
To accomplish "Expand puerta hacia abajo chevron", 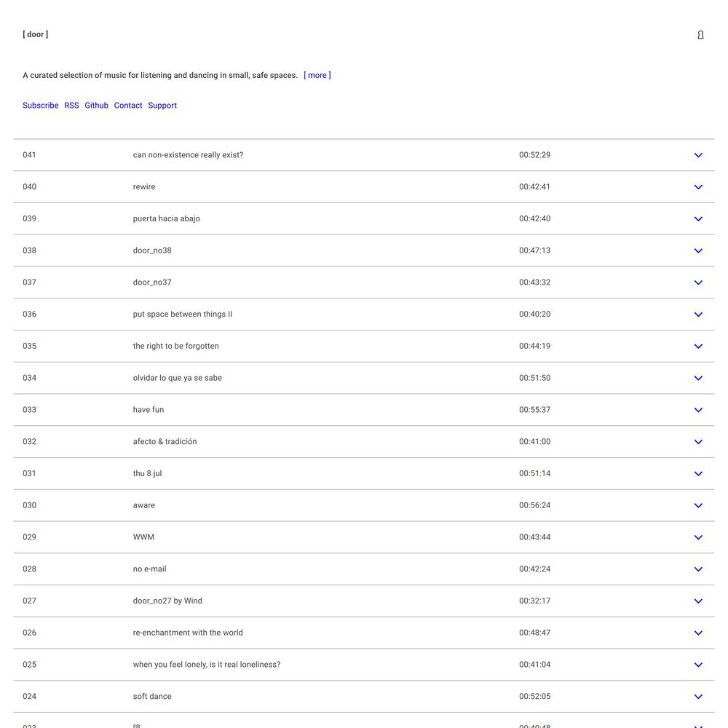I will point(698,218).
